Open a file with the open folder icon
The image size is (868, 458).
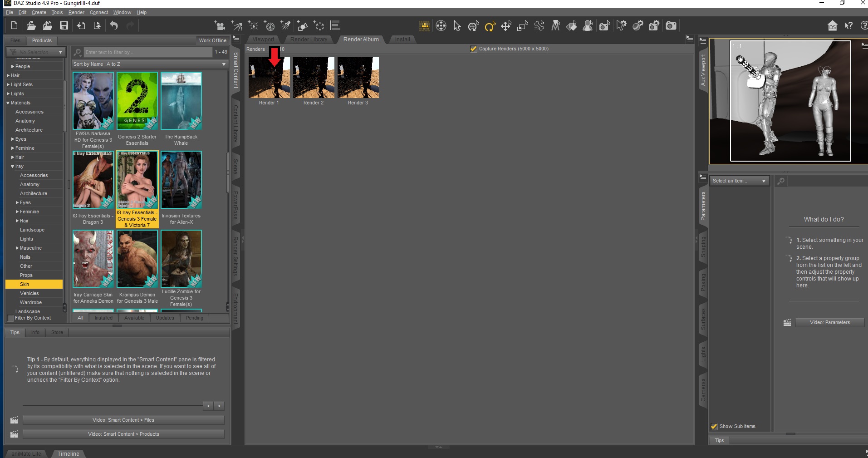pos(31,26)
